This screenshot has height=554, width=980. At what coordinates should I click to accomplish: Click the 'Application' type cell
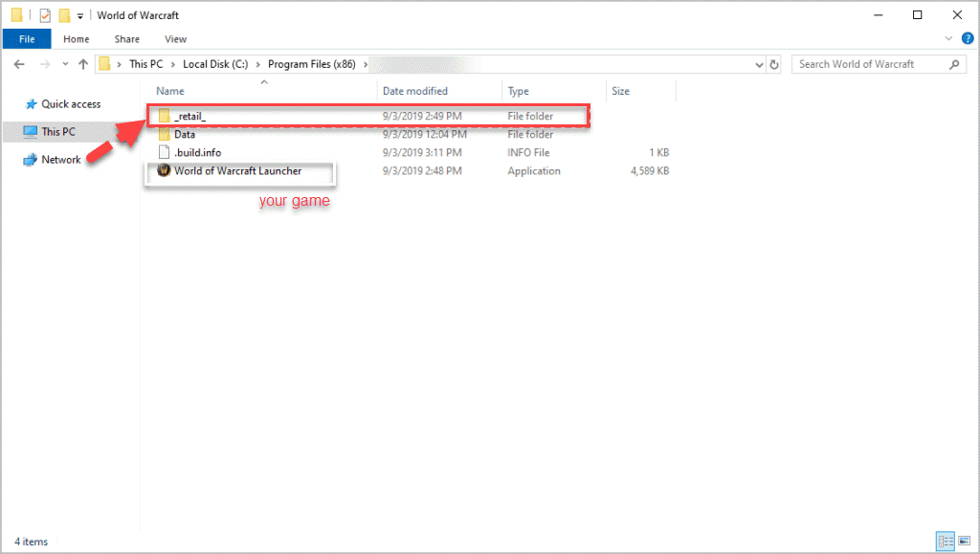[534, 170]
